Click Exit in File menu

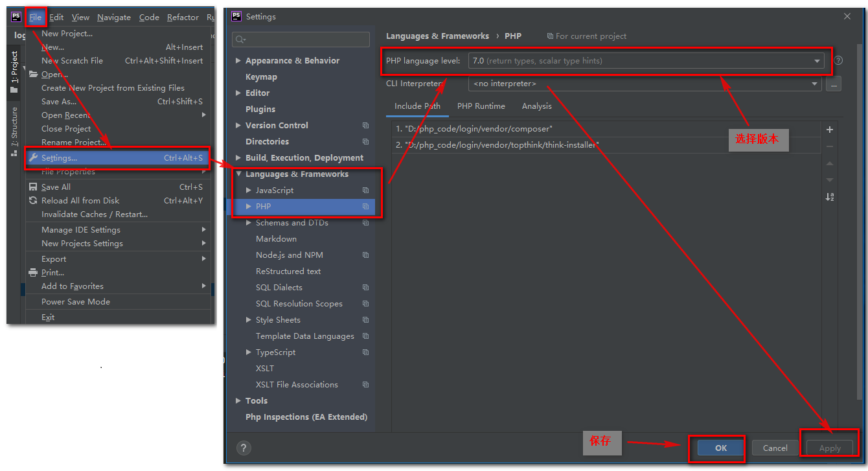tap(117, 317)
